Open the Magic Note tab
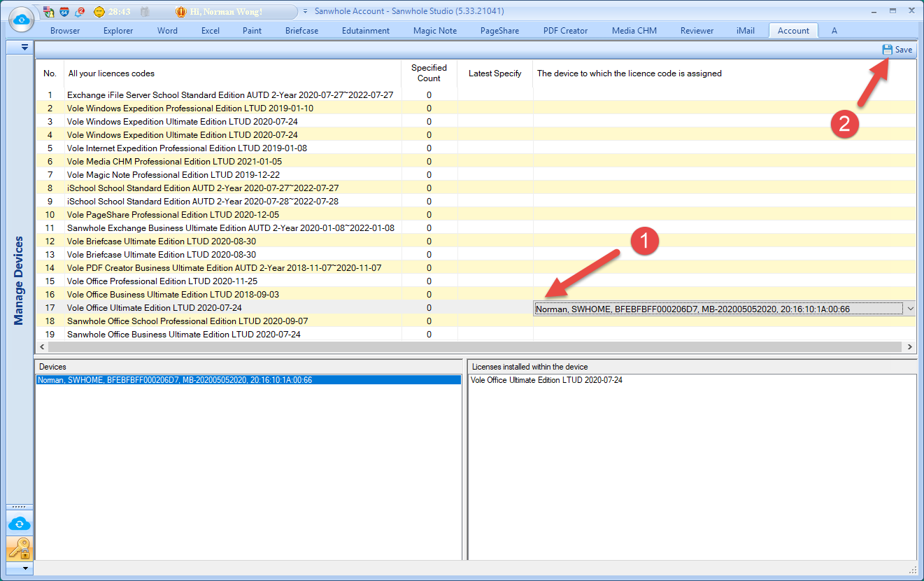The width and height of the screenshot is (924, 581). 435,31
